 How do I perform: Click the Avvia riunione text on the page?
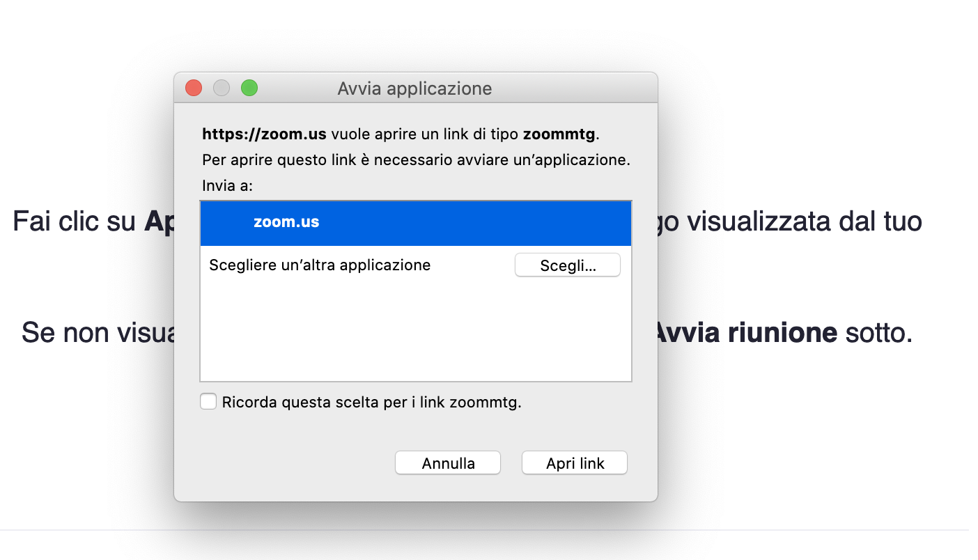[745, 333]
